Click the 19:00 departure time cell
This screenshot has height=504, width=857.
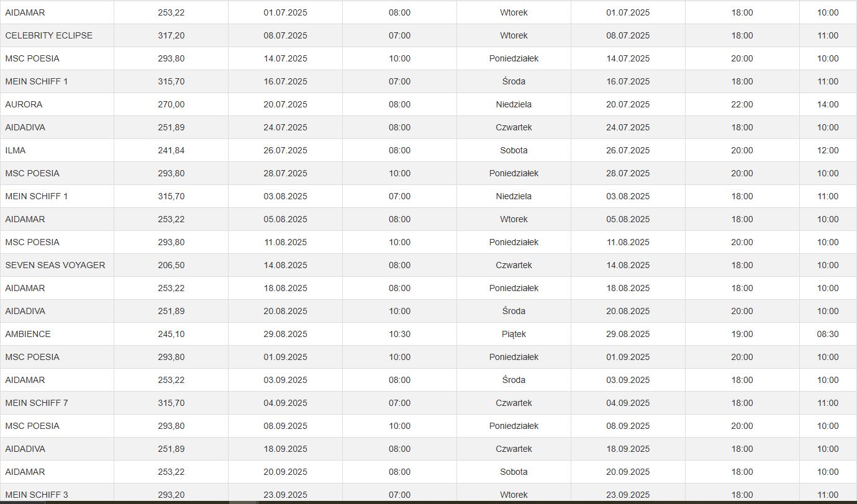pos(742,334)
